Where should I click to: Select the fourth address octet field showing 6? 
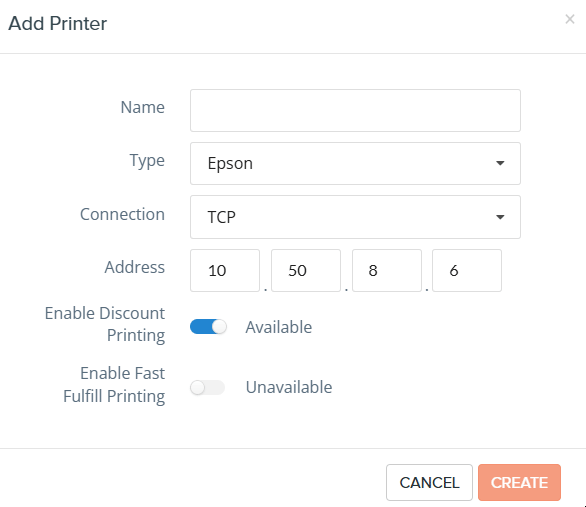tap(467, 270)
